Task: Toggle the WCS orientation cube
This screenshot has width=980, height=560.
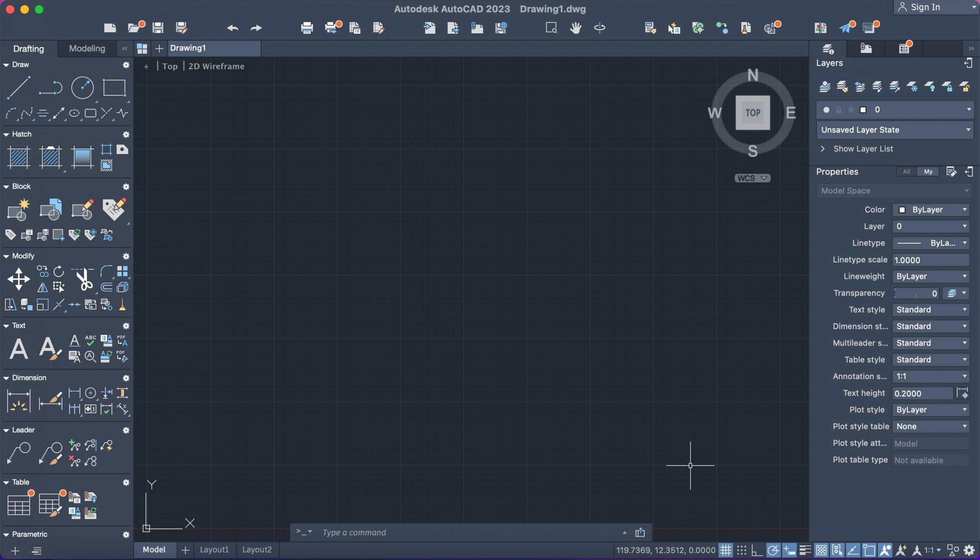Action: pyautogui.click(x=753, y=178)
